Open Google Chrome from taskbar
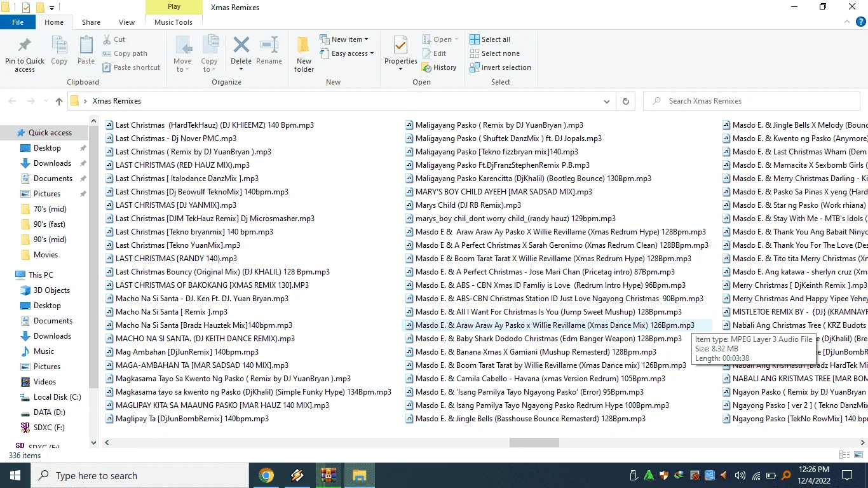The image size is (868, 488). (x=266, y=475)
